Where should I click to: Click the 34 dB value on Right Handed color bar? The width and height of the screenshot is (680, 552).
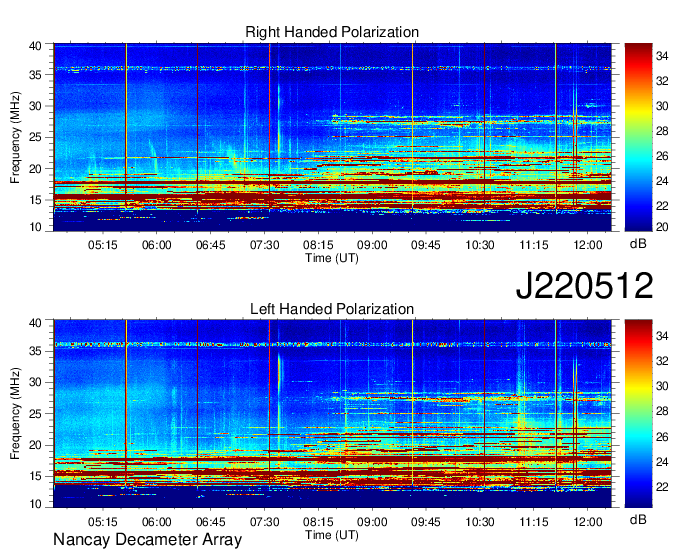[662, 56]
